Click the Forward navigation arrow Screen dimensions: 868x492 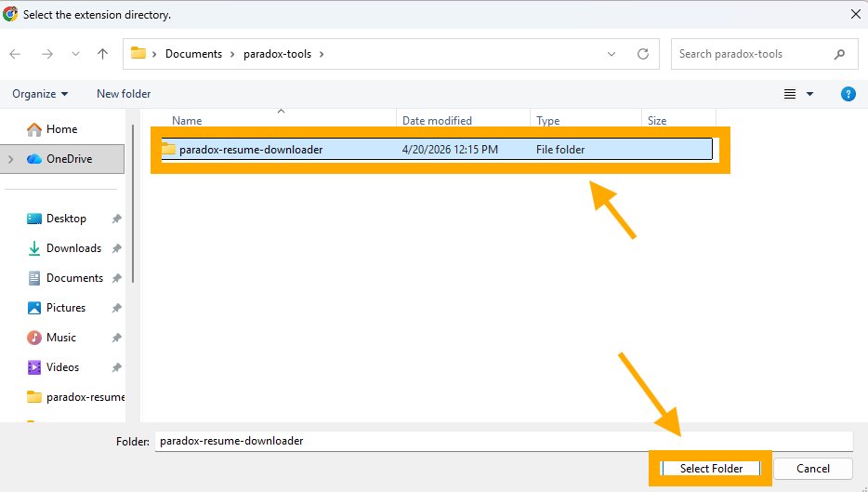pos(47,54)
